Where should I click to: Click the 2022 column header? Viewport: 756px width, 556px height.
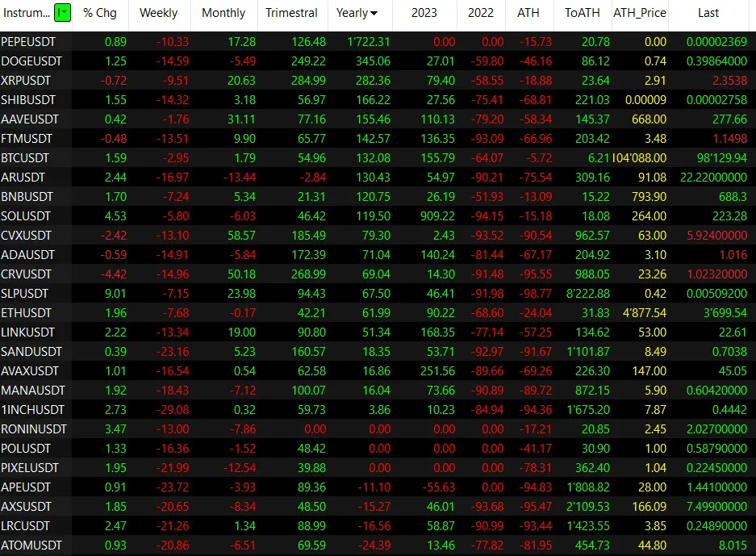(481, 13)
